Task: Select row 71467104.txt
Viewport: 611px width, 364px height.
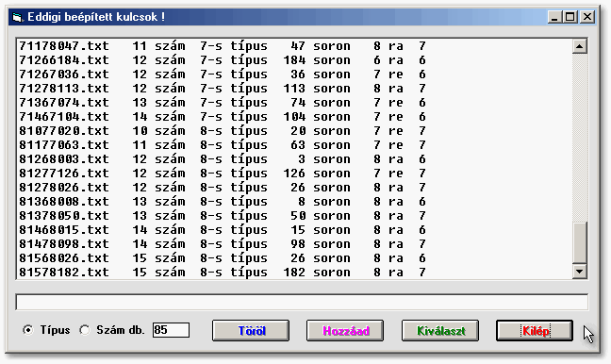Action: 294,117
